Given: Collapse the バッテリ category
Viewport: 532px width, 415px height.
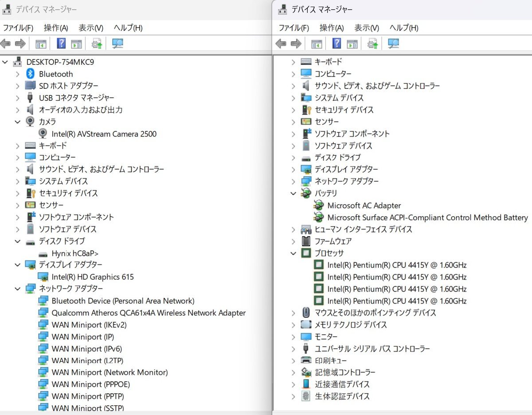Looking at the screenshot, I should tap(293, 193).
